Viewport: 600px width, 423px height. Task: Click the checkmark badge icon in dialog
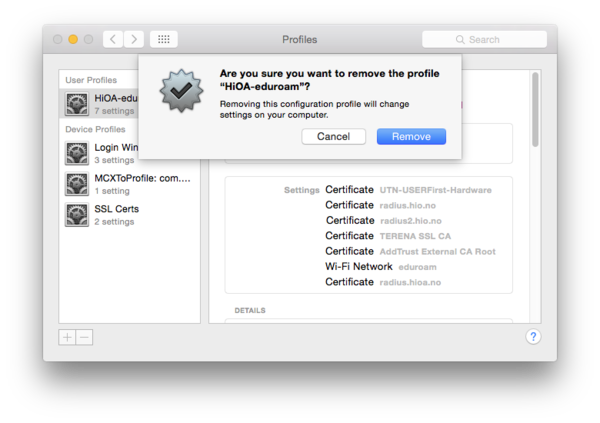181,92
